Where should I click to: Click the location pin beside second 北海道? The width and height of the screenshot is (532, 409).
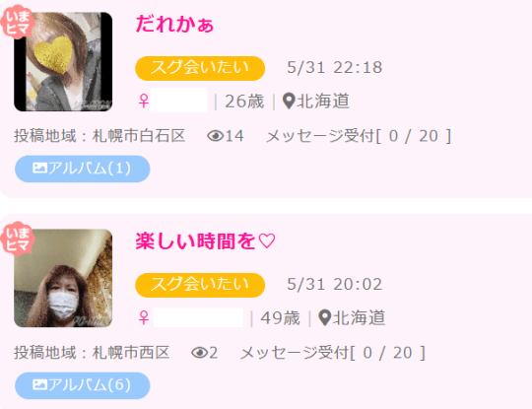[325, 318]
